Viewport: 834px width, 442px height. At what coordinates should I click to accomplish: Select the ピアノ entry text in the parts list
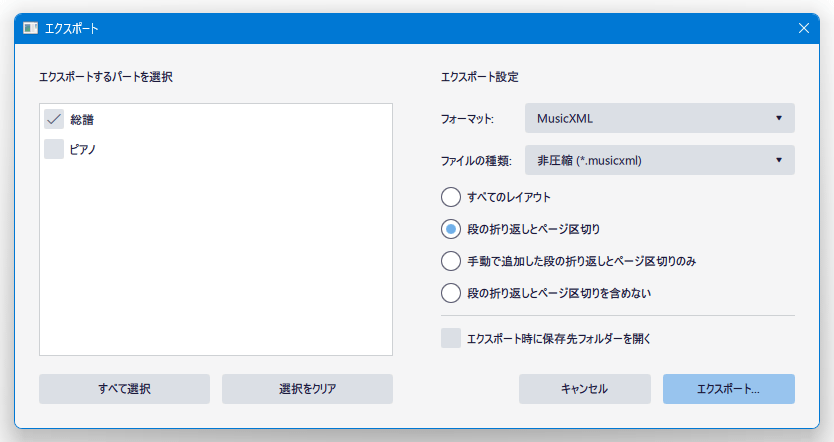pos(82,149)
